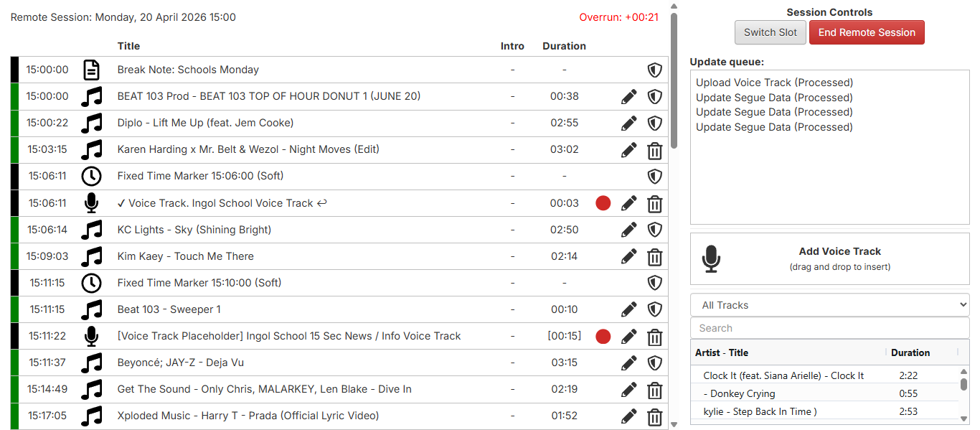Viewport: 980px width, 430px height.
Task: Toggle shield on Fixed Time Marker 15:10:00
Action: tap(654, 283)
